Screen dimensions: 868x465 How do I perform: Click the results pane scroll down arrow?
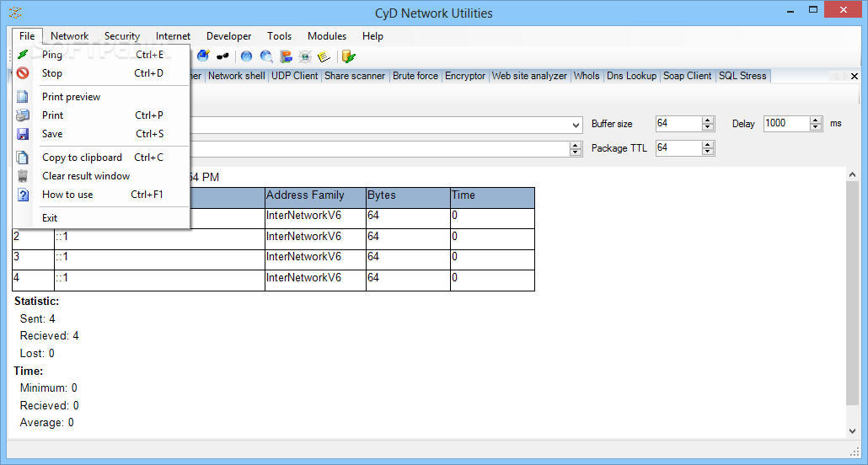click(x=852, y=430)
